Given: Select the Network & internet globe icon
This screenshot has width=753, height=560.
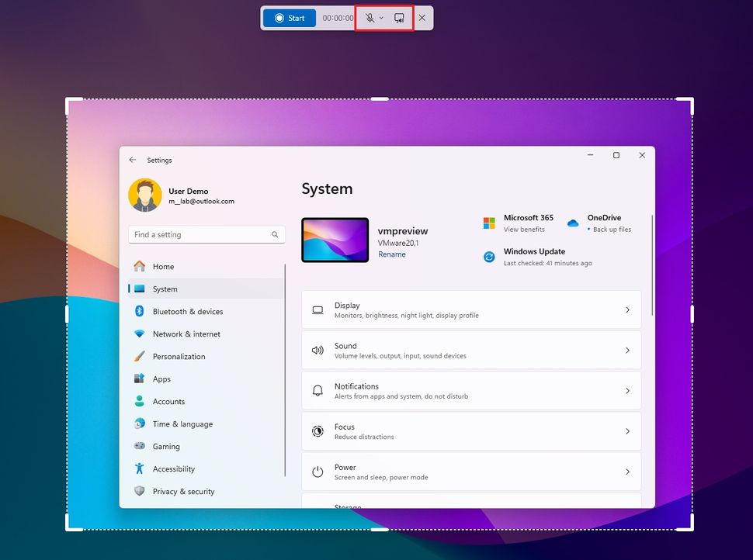Looking at the screenshot, I should pos(141,334).
